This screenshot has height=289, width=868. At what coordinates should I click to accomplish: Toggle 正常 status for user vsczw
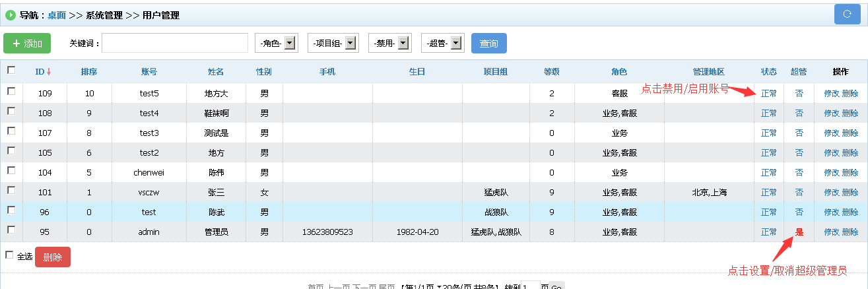click(769, 193)
